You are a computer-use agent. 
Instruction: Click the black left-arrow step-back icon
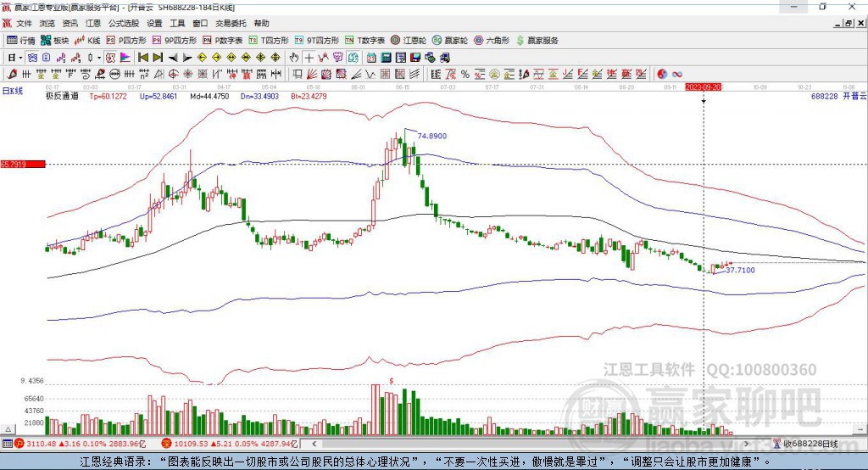(173, 58)
